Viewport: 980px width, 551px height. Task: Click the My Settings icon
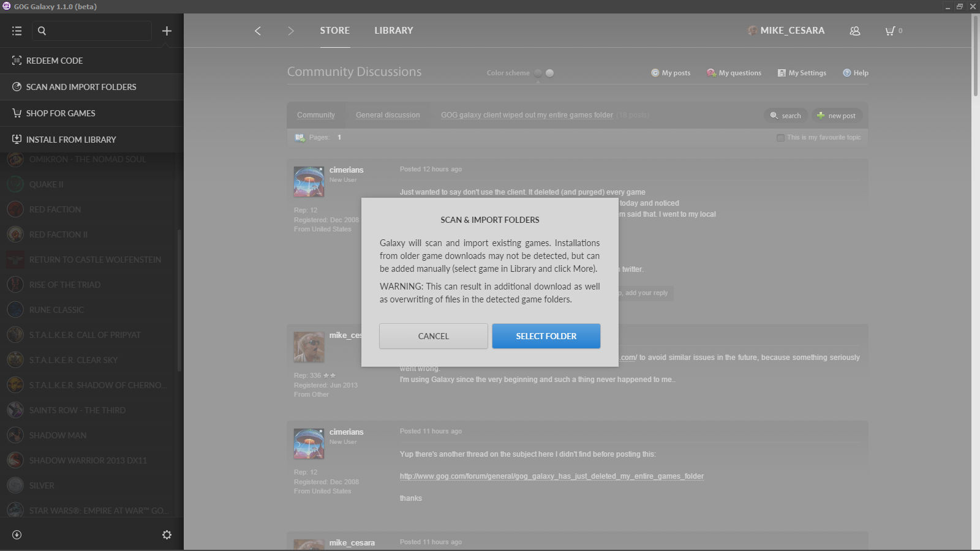point(782,73)
